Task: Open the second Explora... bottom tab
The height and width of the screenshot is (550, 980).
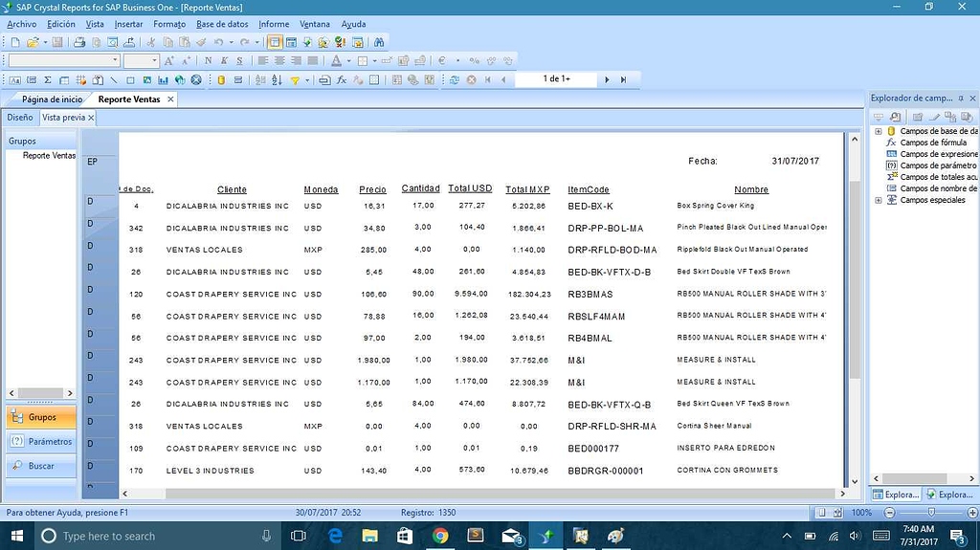Action: coord(950,495)
